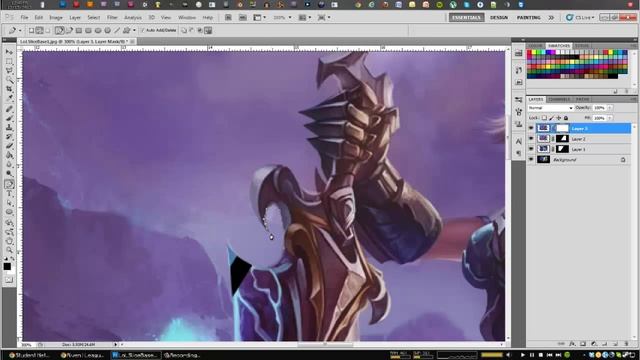Viewport: 640px width, 360px height.
Task: Switch to the Design workspace
Action: click(x=499, y=18)
